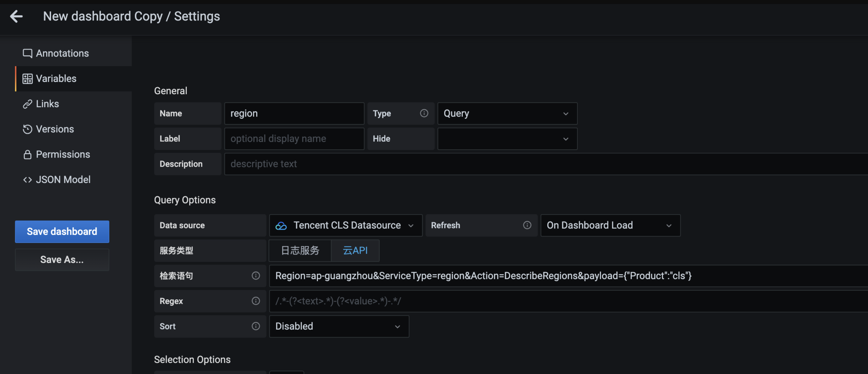Image resolution: width=868 pixels, height=374 pixels.
Task: Open the Permissions settings section
Action: pos(73,155)
